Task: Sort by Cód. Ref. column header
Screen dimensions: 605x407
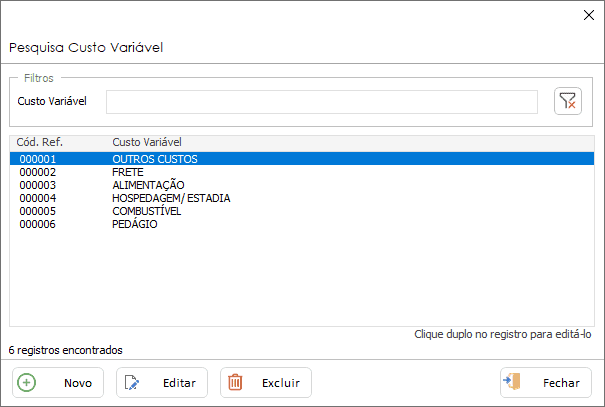Action: click(39, 142)
